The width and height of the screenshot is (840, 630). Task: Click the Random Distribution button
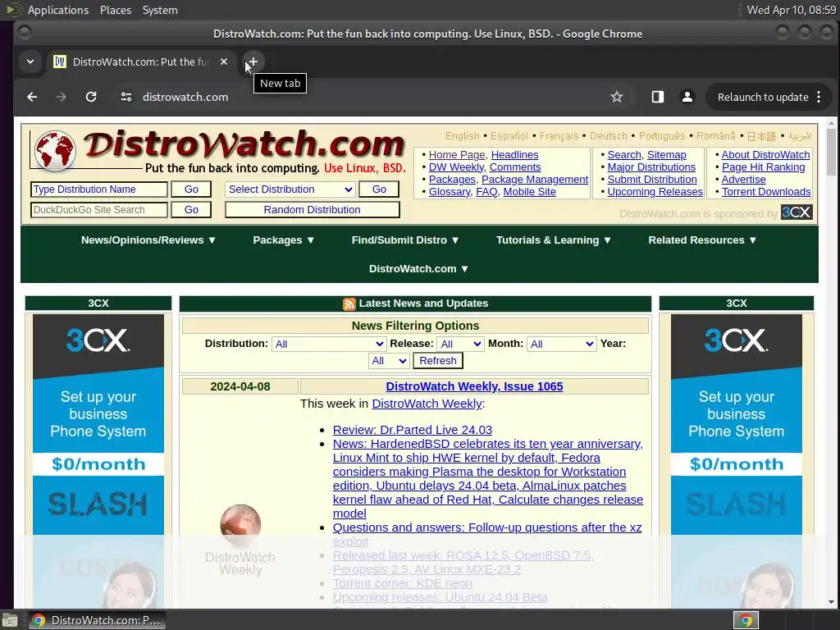(x=313, y=210)
